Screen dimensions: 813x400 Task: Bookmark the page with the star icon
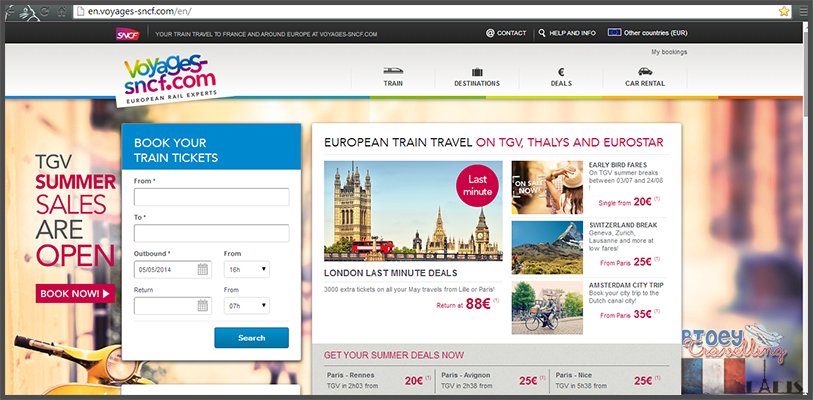click(783, 11)
